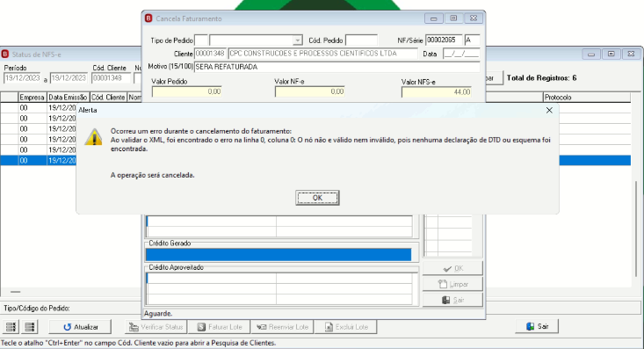This screenshot has height=349, width=644.
Task: Click the disabled OK checkmark button
Action: 452,268
